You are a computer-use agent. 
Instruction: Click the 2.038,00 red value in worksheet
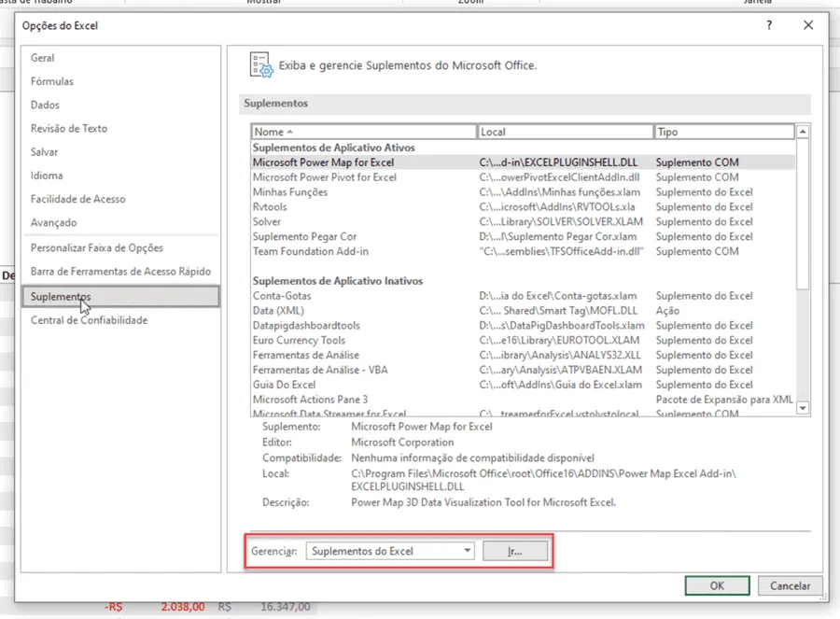183,607
